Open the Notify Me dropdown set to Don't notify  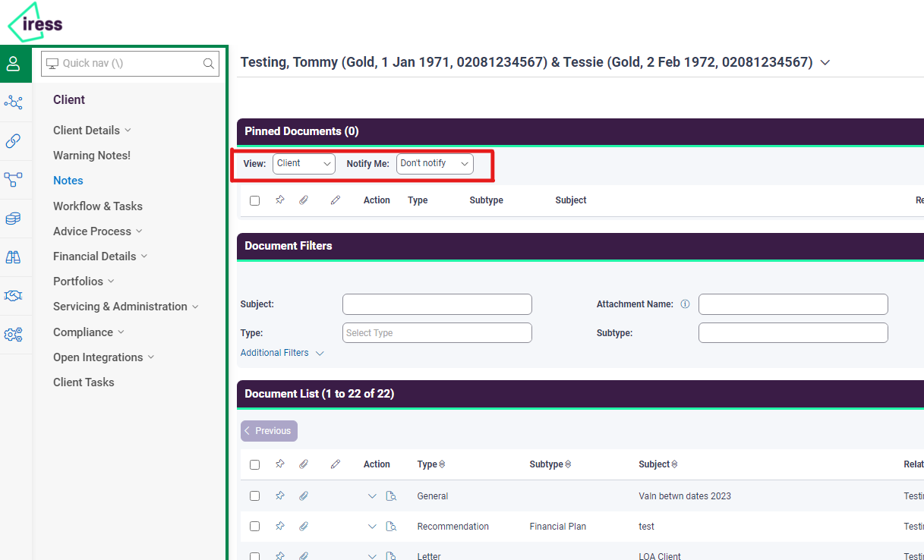[434, 163]
